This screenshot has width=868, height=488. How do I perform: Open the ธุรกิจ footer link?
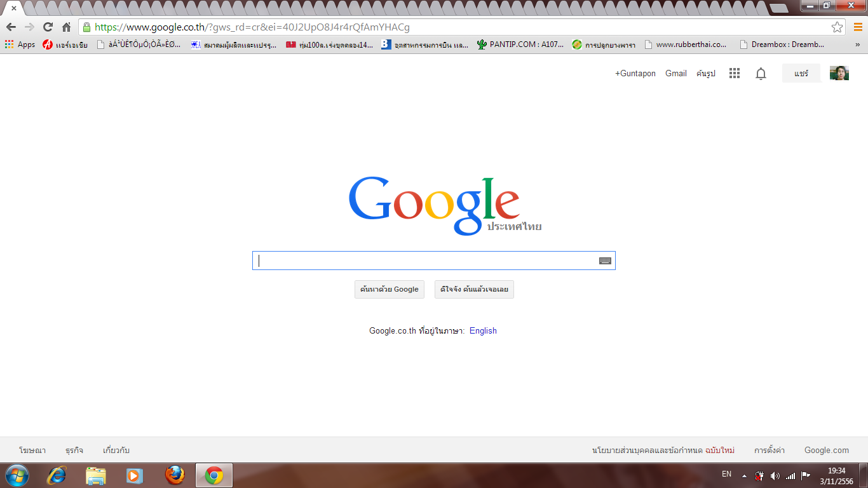click(74, 450)
